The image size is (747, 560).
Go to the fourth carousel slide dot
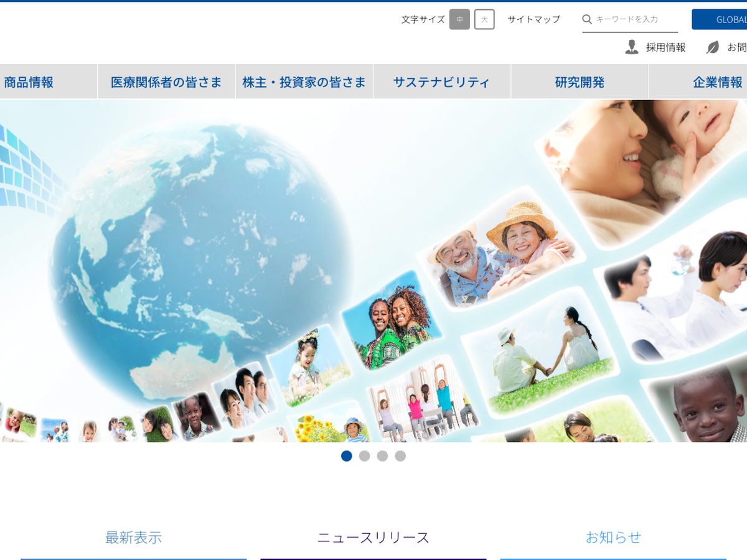tap(400, 456)
